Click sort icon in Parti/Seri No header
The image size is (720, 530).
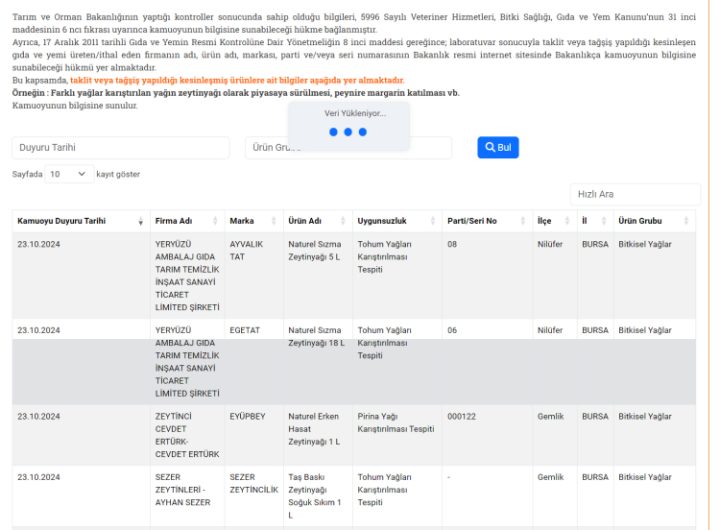pos(522,221)
